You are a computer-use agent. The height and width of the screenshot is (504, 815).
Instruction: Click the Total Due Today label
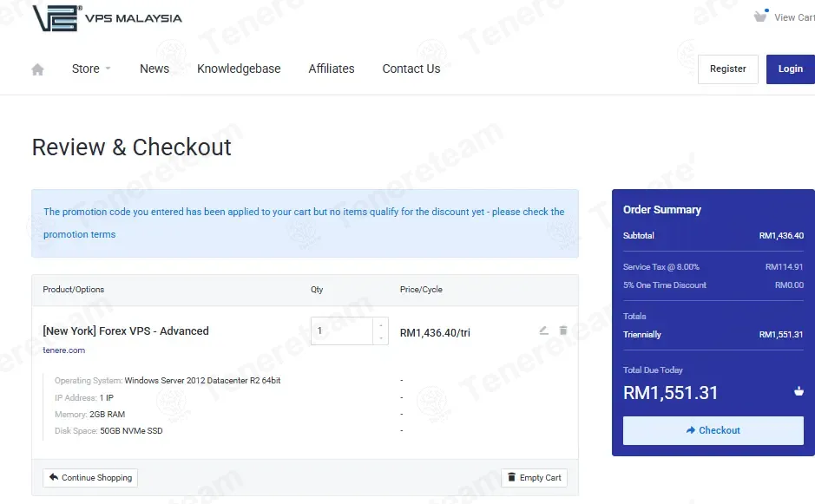pos(653,370)
